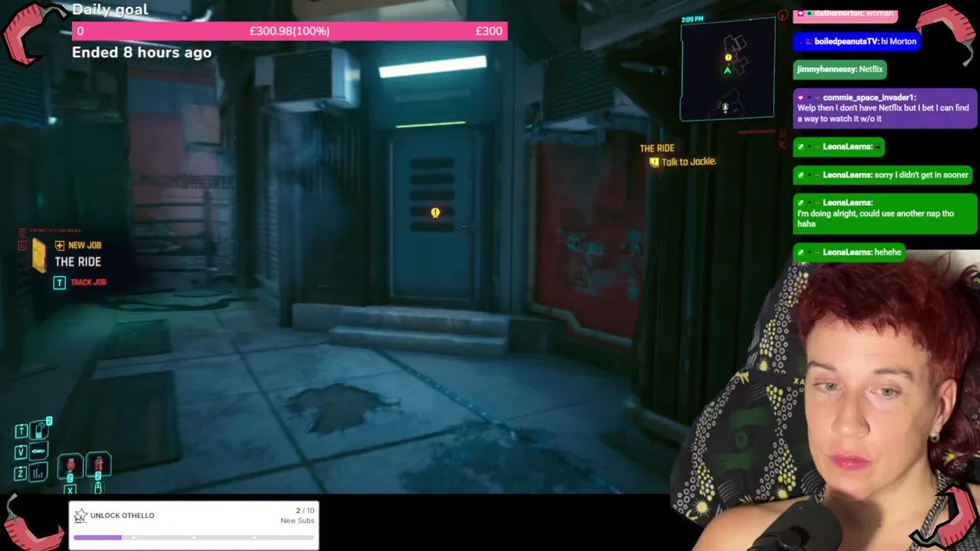Click the white marker at the minimap bottom
980x551 pixels.
coord(725,108)
